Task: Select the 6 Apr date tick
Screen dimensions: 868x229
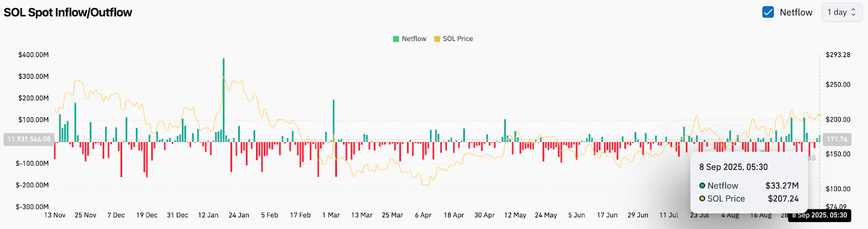Action: (423, 215)
